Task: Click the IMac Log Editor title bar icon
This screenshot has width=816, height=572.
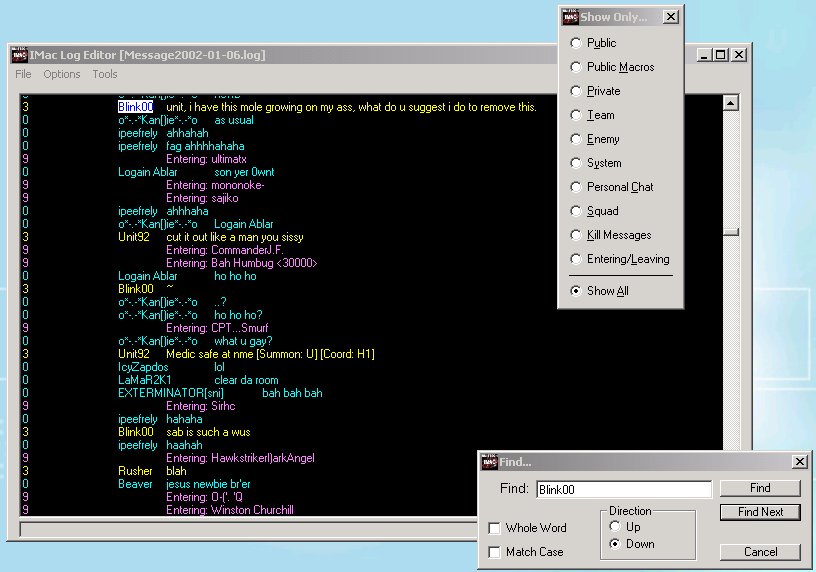Action: (x=21, y=55)
